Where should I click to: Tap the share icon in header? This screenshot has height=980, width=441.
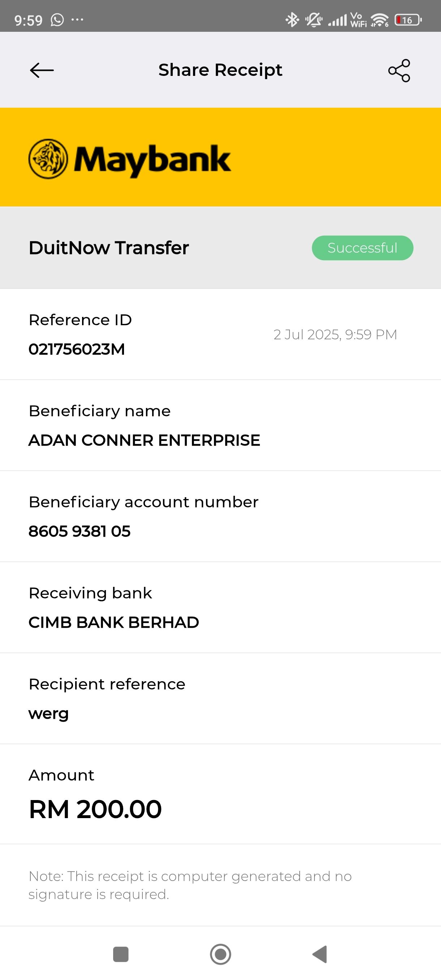[399, 70]
